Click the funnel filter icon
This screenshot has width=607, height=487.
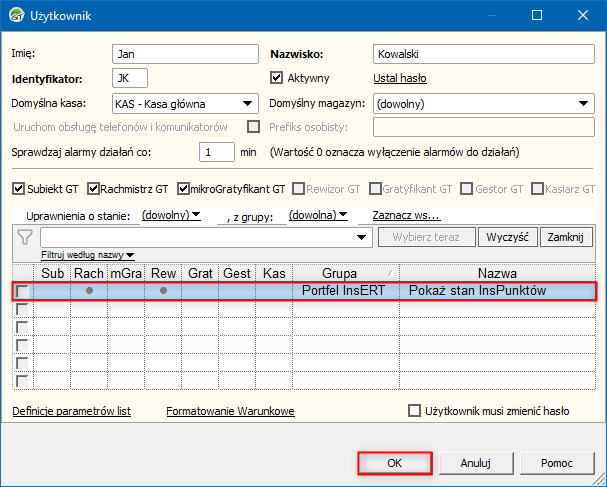26,237
